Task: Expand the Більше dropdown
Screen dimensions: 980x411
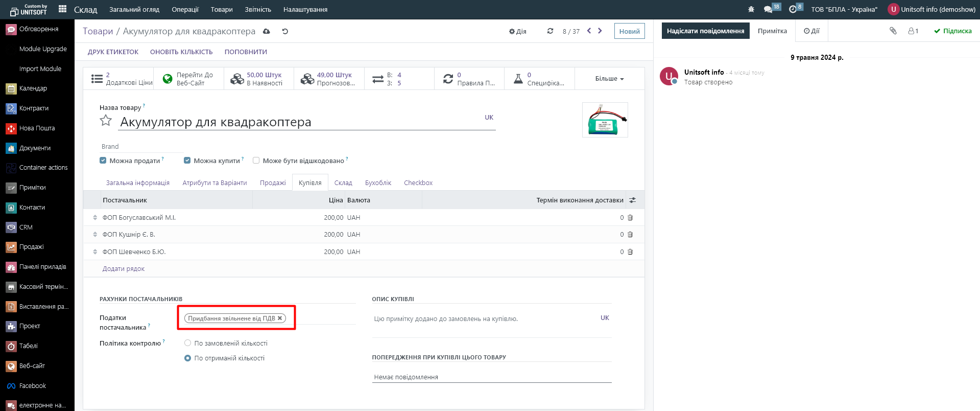Action: point(609,79)
